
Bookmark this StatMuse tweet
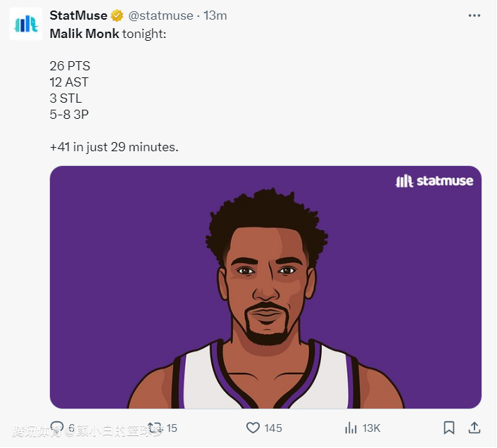click(448, 428)
